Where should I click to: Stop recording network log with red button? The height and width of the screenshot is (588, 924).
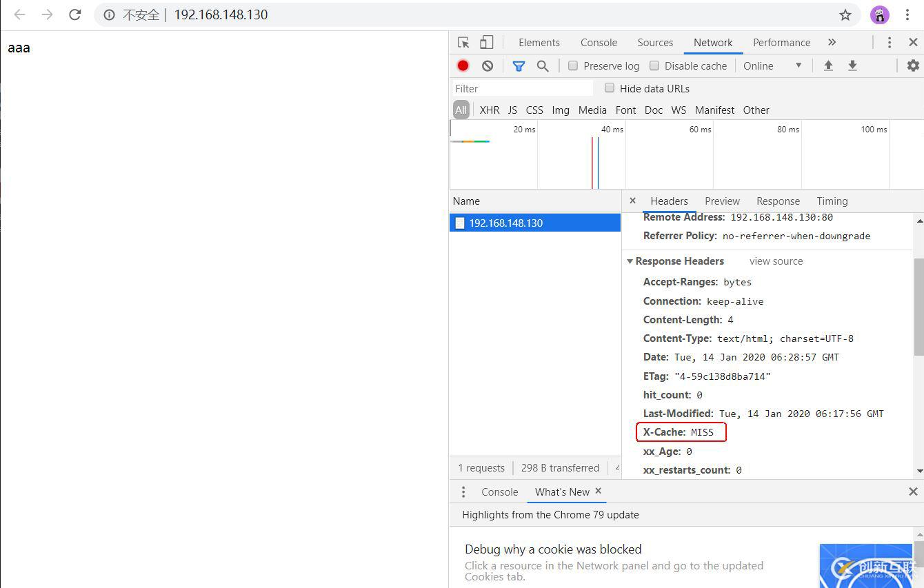tap(463, 65)
